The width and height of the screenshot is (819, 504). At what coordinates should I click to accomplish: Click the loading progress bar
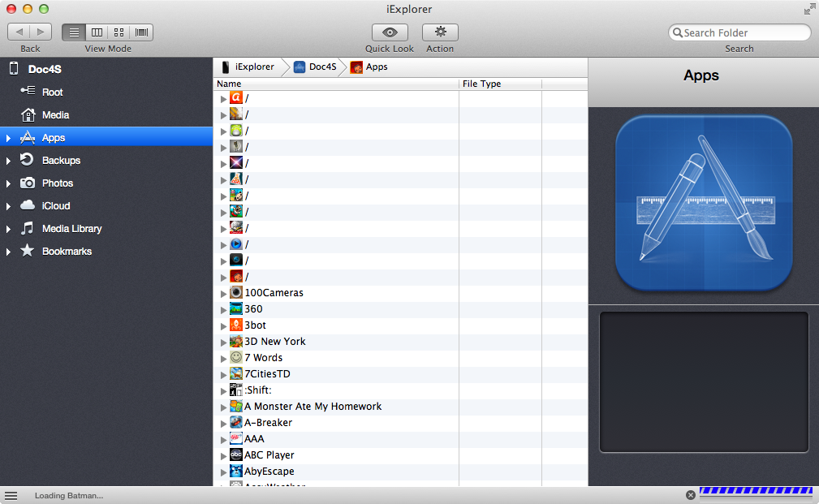(756, 491)
